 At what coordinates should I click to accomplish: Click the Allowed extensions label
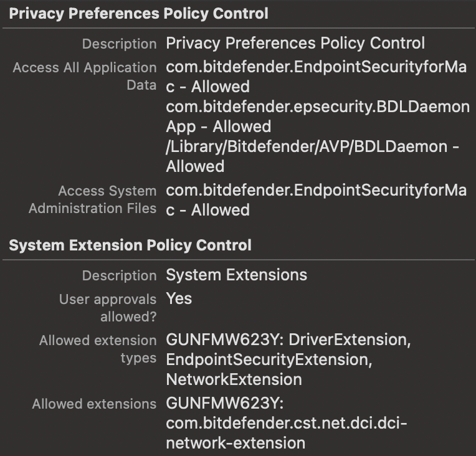click(94, 404)
